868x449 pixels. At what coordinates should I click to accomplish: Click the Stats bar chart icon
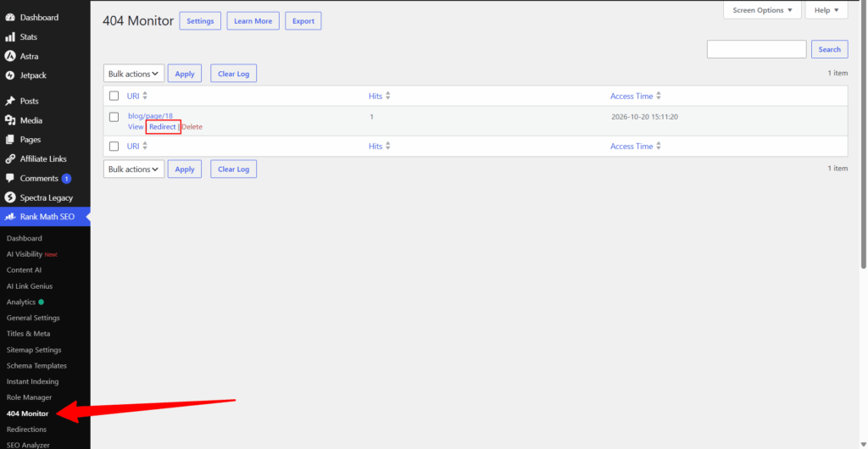click(x=10, y=37)
